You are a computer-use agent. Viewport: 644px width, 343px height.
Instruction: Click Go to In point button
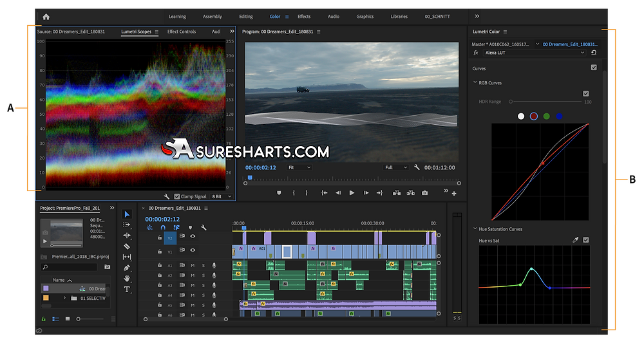coord(325,193)
